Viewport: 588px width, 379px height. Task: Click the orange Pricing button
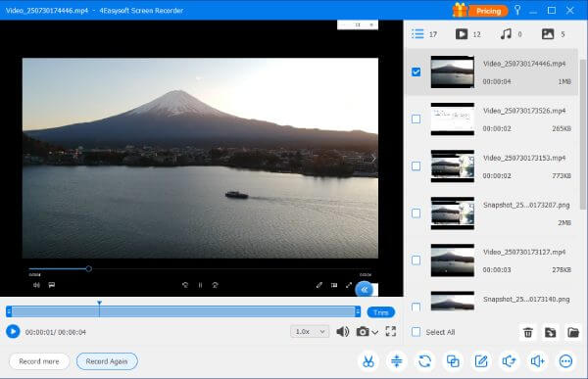(488, 11)
